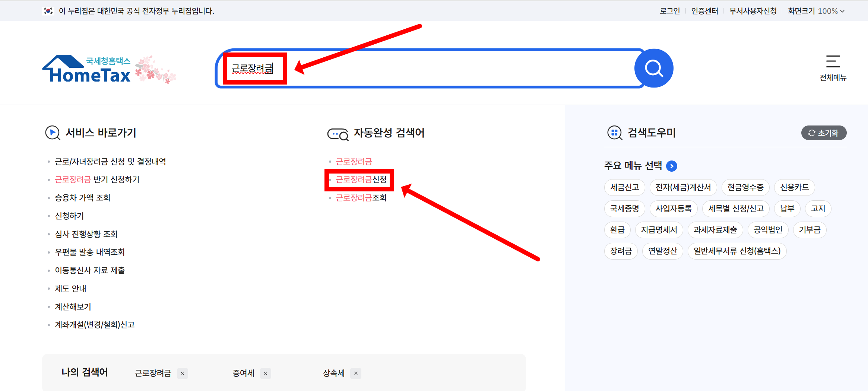Select the 과세자료제출 chip

[x=715, y=230]
